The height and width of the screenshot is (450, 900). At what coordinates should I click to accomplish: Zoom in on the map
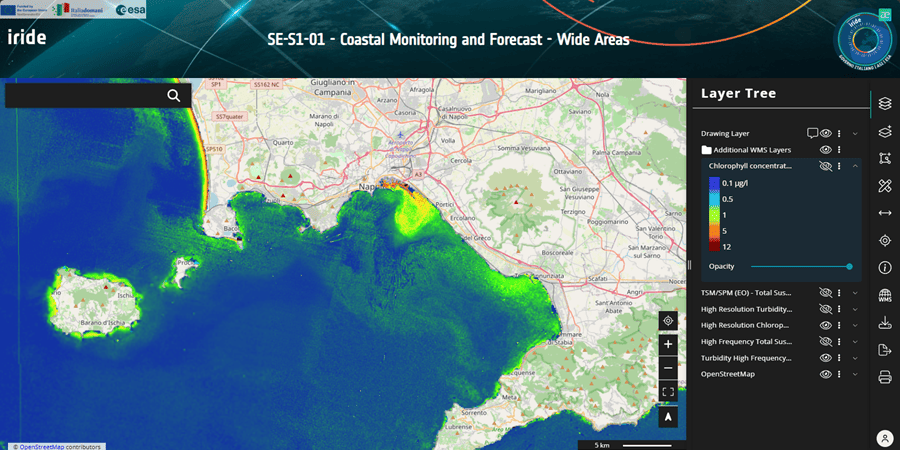click(x=668, y=344)
